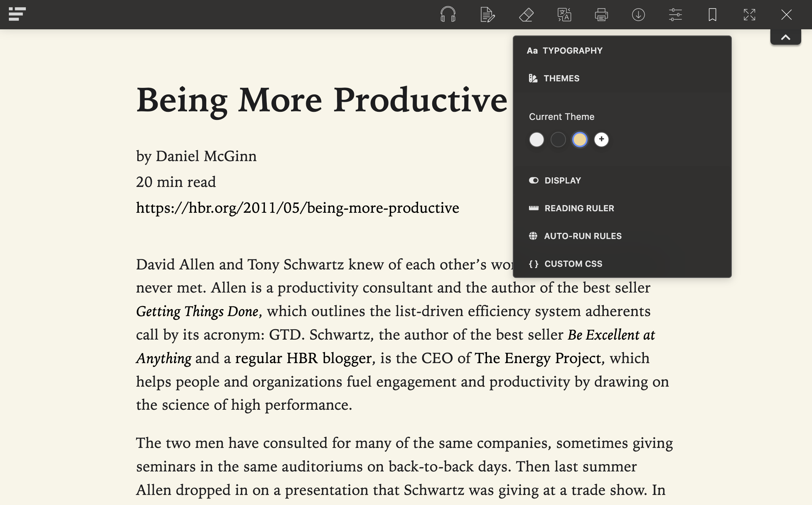
Task: Open the regular HBR blogger link
Action: (x=303, y=358)
